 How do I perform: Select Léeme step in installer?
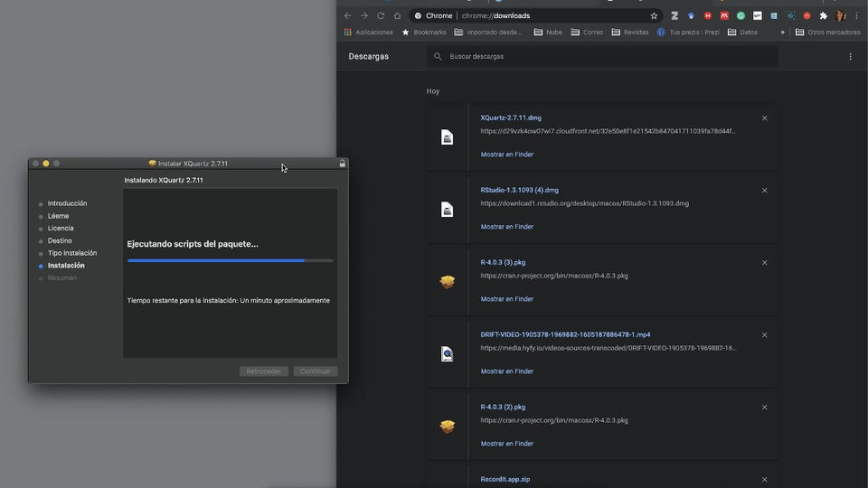pyautogui.click(x=58, y=216)
